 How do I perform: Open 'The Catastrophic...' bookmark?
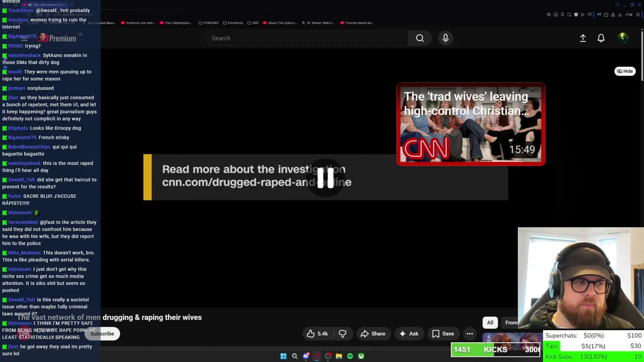(176, 23)
